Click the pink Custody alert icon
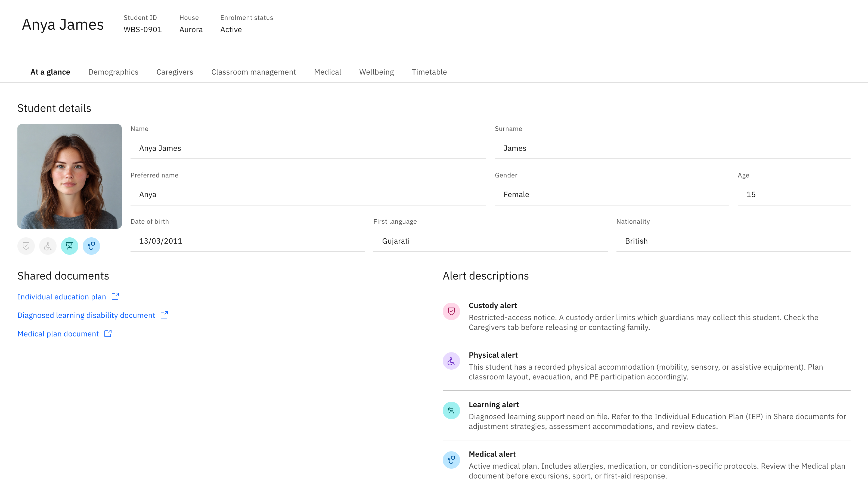 [451, 311]
